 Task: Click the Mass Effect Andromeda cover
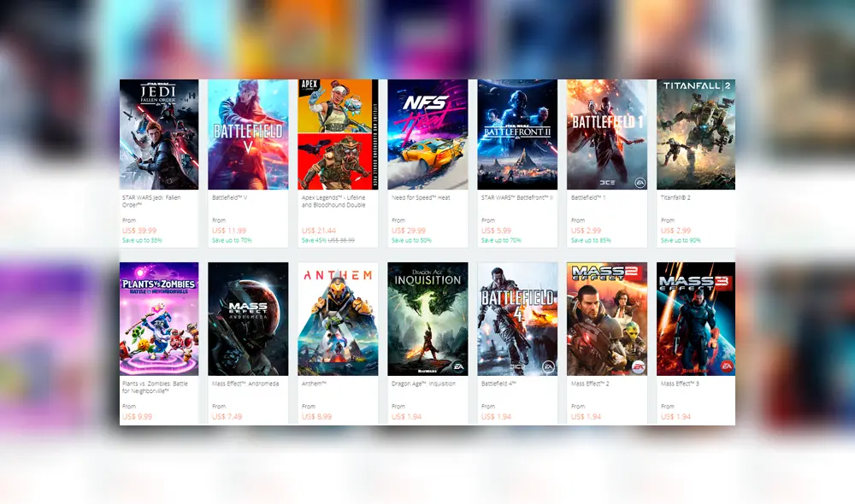(248, 319)
